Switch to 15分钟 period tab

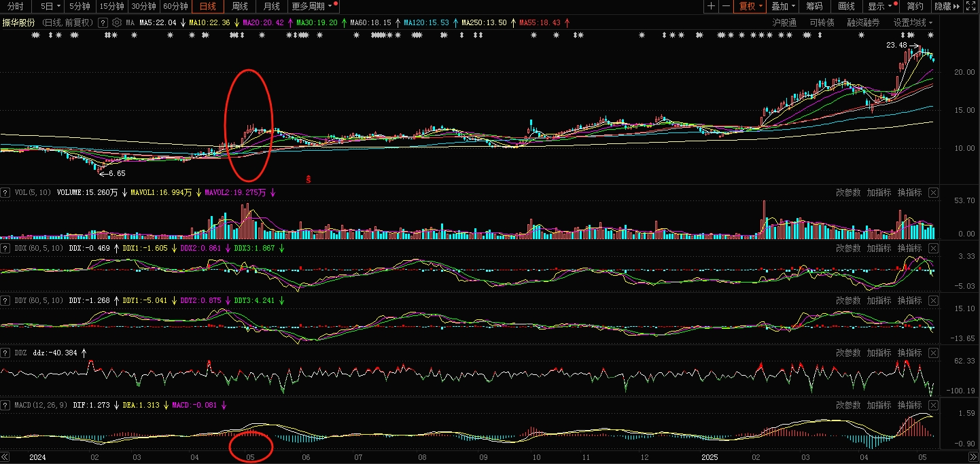[x=111, y=6]
